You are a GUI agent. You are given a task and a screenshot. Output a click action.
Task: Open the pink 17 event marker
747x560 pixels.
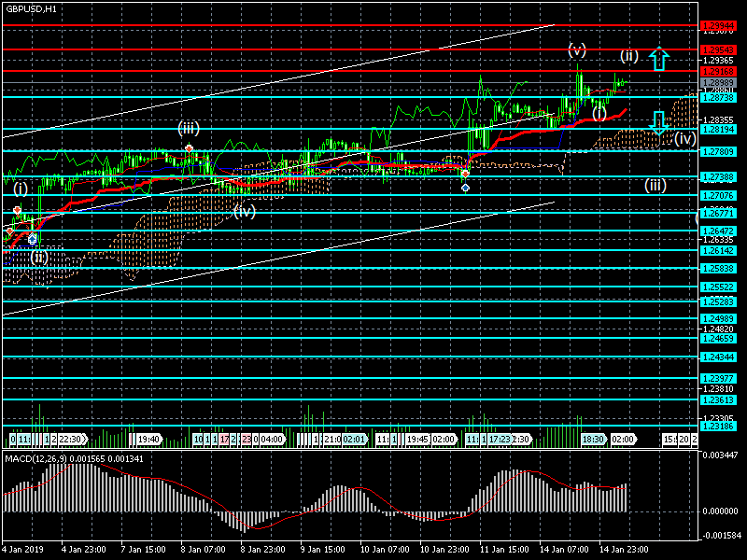(224, 439)
